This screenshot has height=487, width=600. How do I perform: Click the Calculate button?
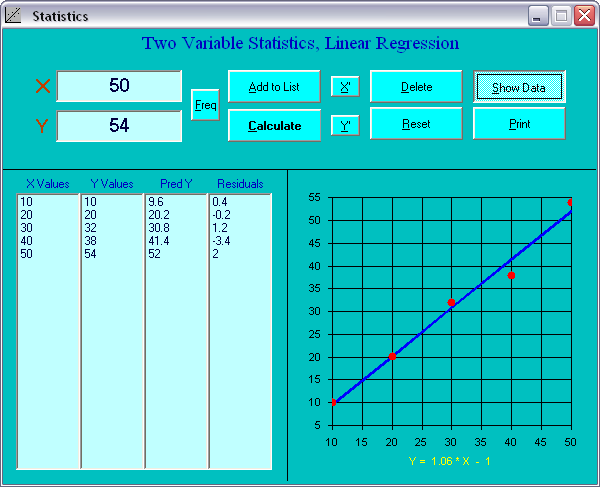pos(274,125)
